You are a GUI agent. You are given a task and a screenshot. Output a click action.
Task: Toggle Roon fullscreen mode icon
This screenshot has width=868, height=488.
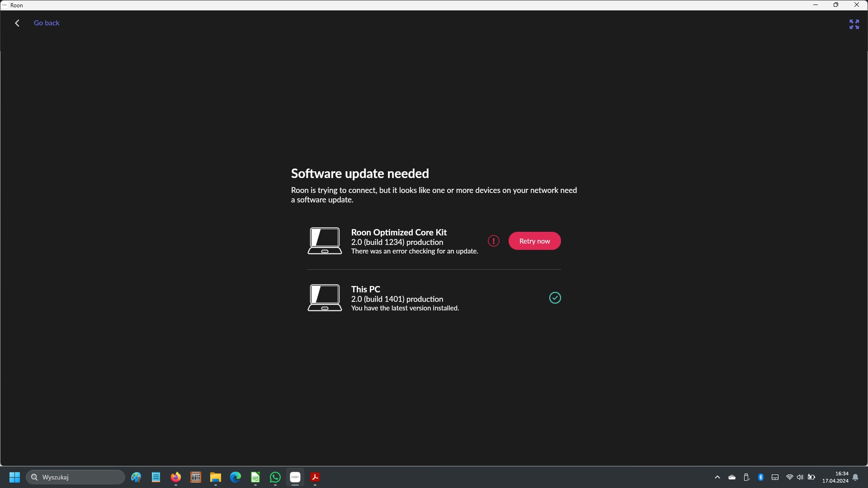tap(854, 24)
